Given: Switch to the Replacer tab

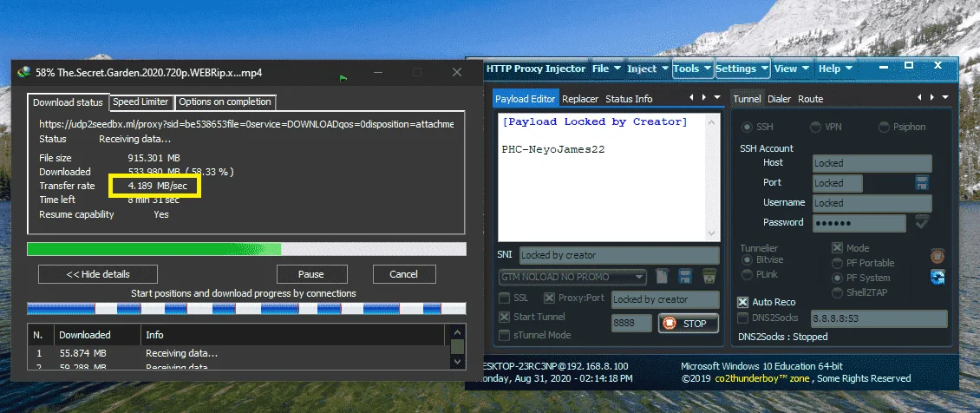Looking at the screenshot, I should tap(581, 99).
